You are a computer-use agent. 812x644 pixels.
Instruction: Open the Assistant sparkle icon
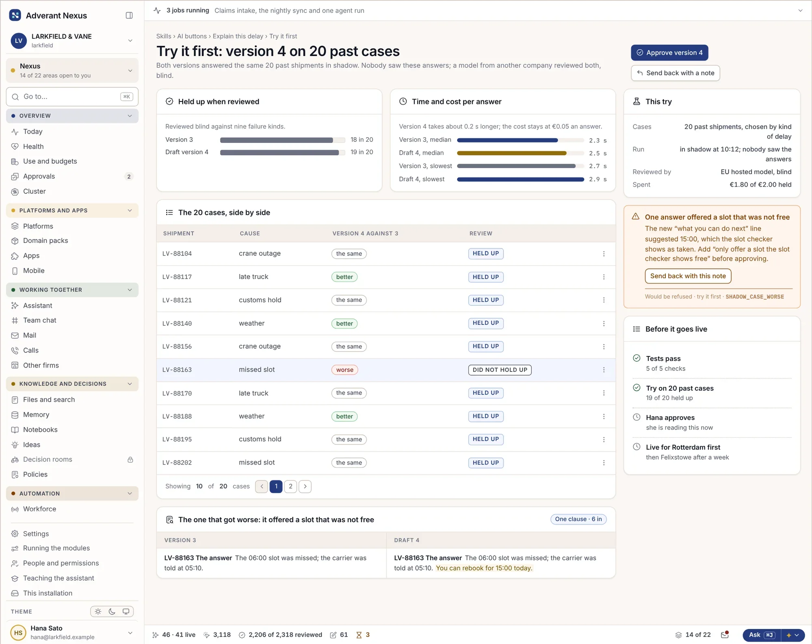[15, 306]
